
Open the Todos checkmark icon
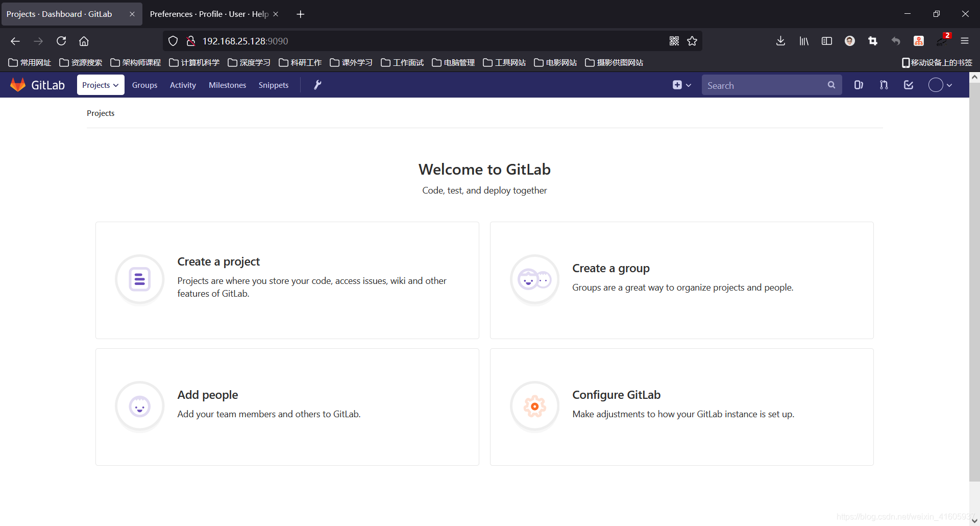coord(909,85)
